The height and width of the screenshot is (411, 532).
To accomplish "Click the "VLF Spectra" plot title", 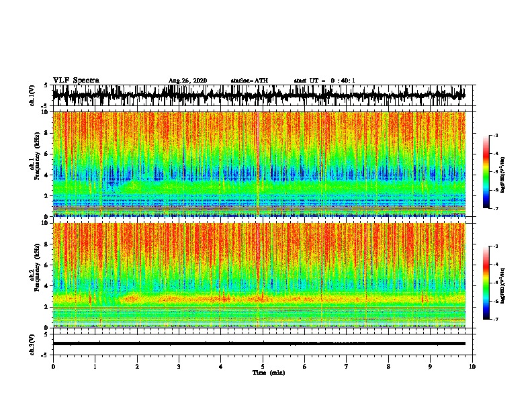I will click(76, 81).
